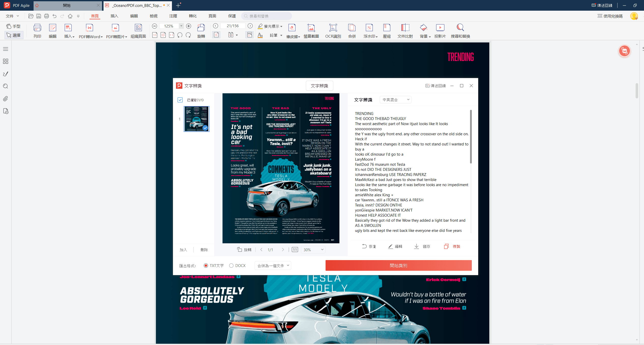Click the 恢复 restore button
Image resolution: width=644 pixels, height=345 pixels.
tap(369, 246)
